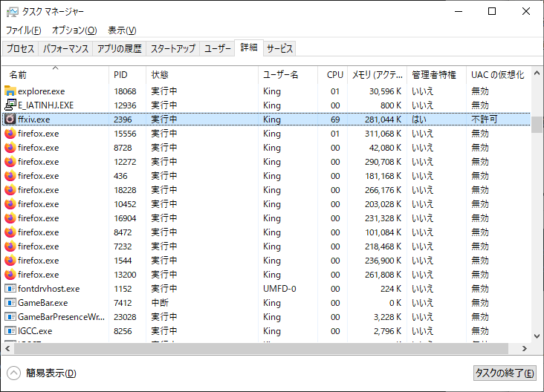The width and height of the screenshot is (544, 392).
Task: Open the オプション(O) menu
Action: click(x=74, y=30)
